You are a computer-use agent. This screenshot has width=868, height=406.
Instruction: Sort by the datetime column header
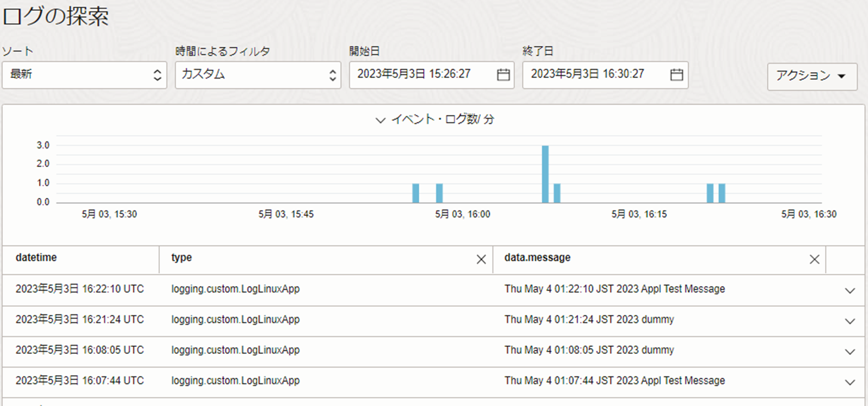(x=36, y=257)
